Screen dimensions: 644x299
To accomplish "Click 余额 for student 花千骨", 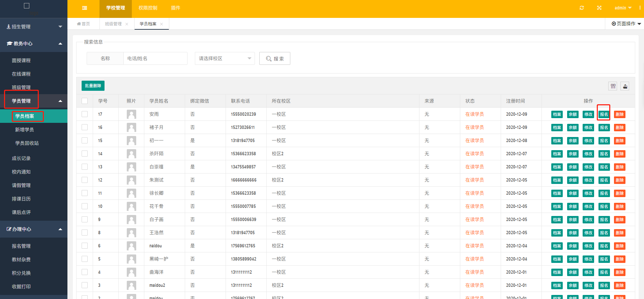I will tap(573, 207).
